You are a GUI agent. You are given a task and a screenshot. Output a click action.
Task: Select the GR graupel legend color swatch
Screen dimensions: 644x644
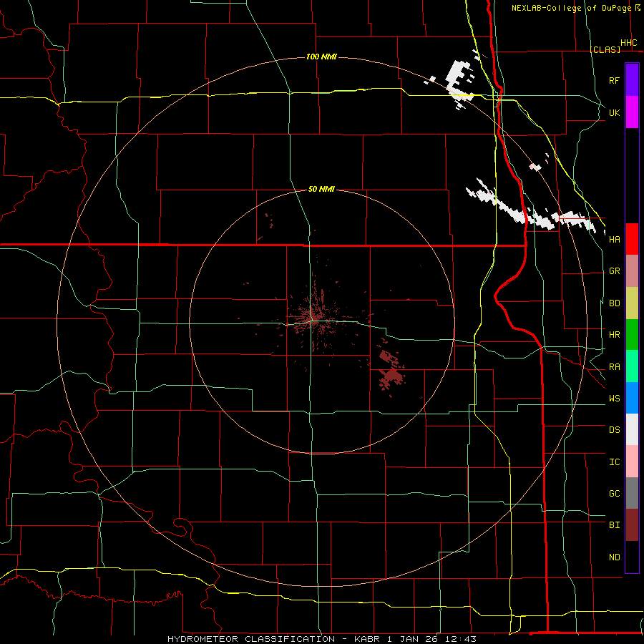pos(632,270)
